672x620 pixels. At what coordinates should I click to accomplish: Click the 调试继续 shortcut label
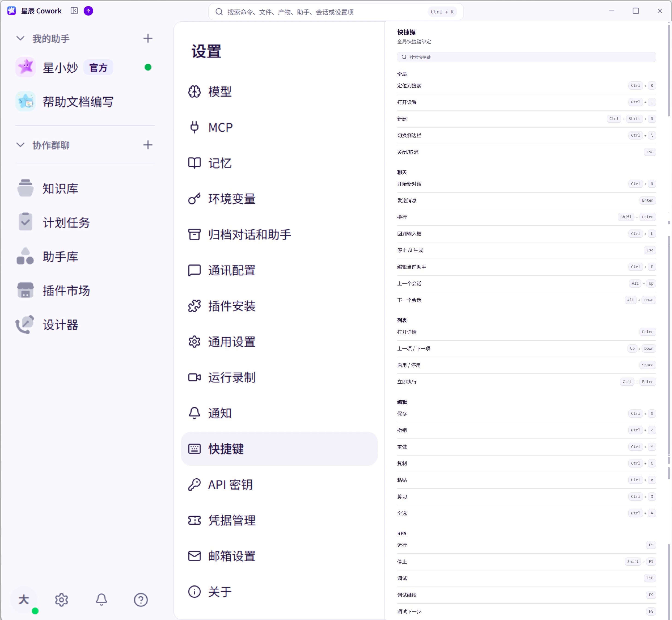[407, 595]
